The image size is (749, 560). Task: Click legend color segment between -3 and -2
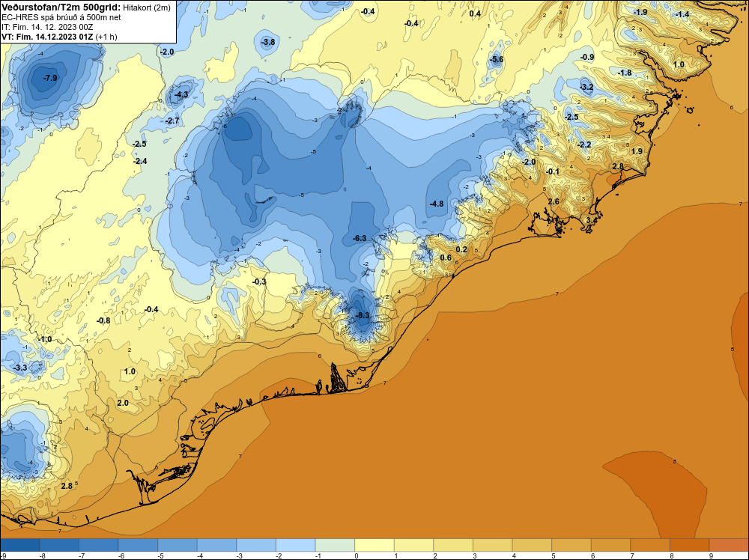point(256,545)
